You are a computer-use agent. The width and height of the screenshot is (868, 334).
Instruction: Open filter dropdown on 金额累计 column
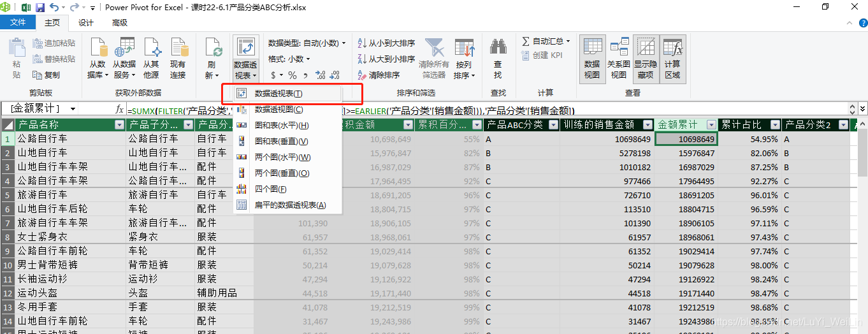click(712, 125)
